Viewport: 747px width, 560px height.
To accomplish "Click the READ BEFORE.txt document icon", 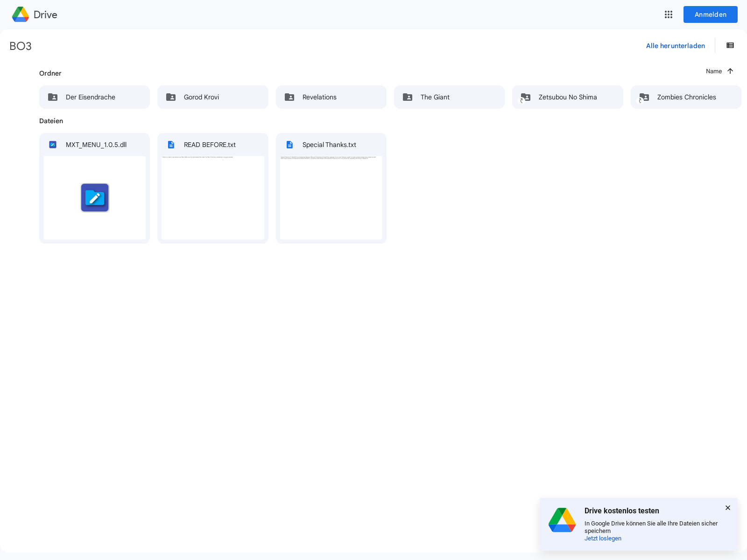I will click(x=171, y=145).
